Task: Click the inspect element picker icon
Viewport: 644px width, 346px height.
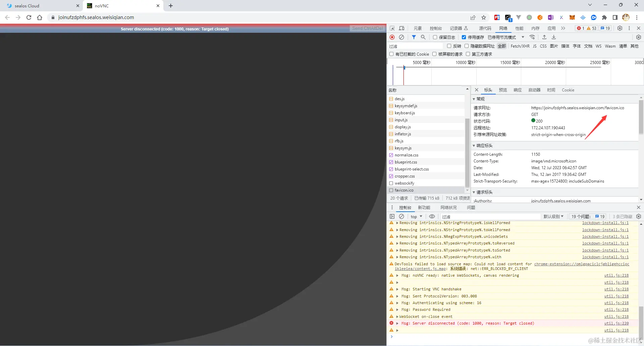Action: pyautogui.click(x=392, y=28)
